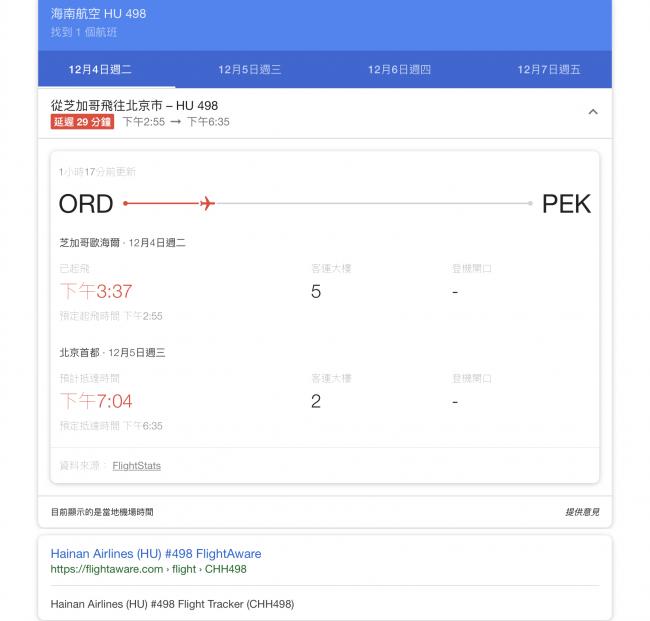Screen dimensions: 650x621
Task: Click the 從芝加哥飛往北京市 – HU 498 header
Action: click(134, 105)
